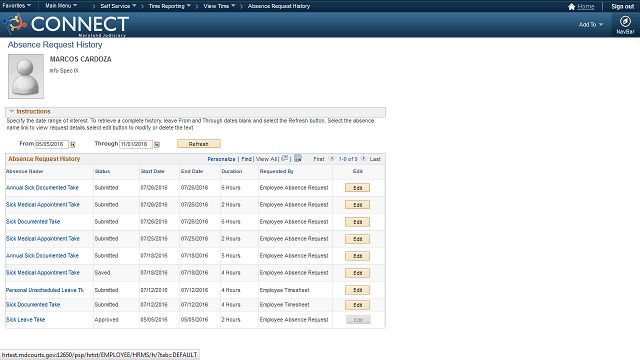The width and height of the screenshot is (640, 360).
Task: Show next rows with right arrow
Action: [x=363, y=158]
